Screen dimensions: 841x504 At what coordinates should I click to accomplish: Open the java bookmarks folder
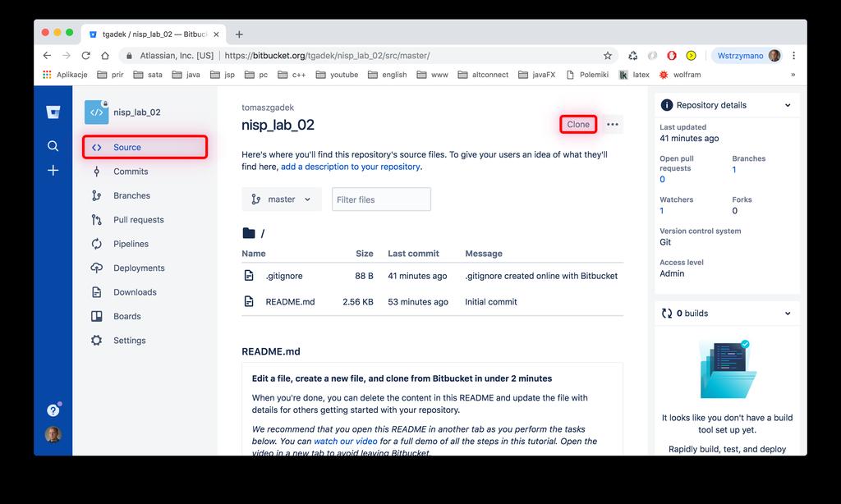(x=186, y=75)
